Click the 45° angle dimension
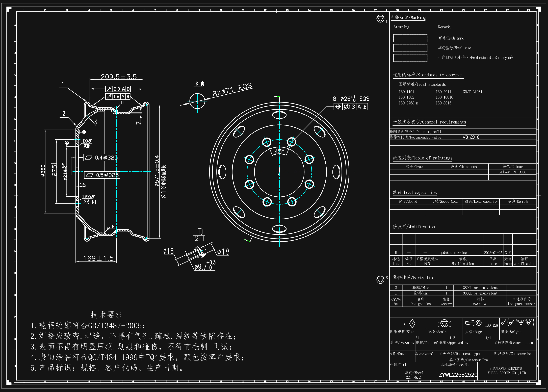Image resolution: width=548 pixels, height=392 pixels. [x=279, y=151]
